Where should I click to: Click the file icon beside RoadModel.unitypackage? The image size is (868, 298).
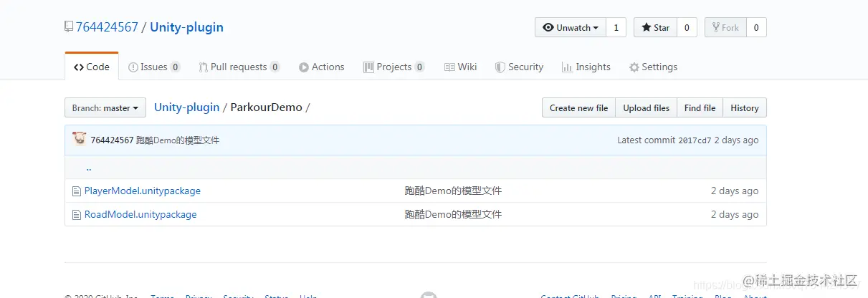(x=77, y=215)
